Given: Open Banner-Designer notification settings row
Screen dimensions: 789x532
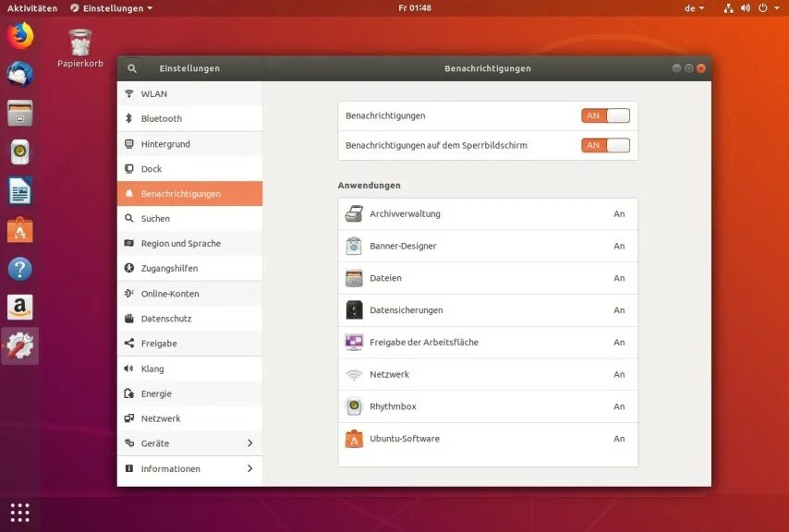Looking at the screenshot, I should click(x=488, y=246).
